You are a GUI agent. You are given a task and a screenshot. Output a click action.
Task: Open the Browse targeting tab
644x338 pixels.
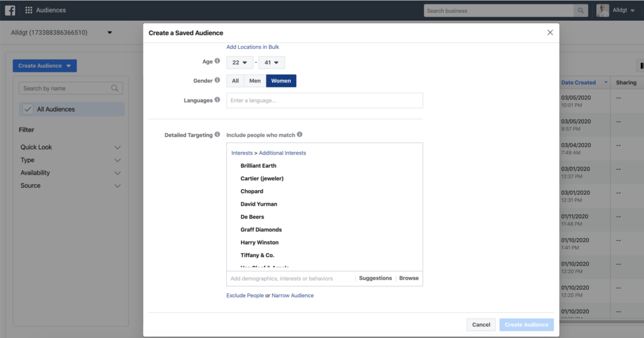pyautogui.click(x=409, y=278)
